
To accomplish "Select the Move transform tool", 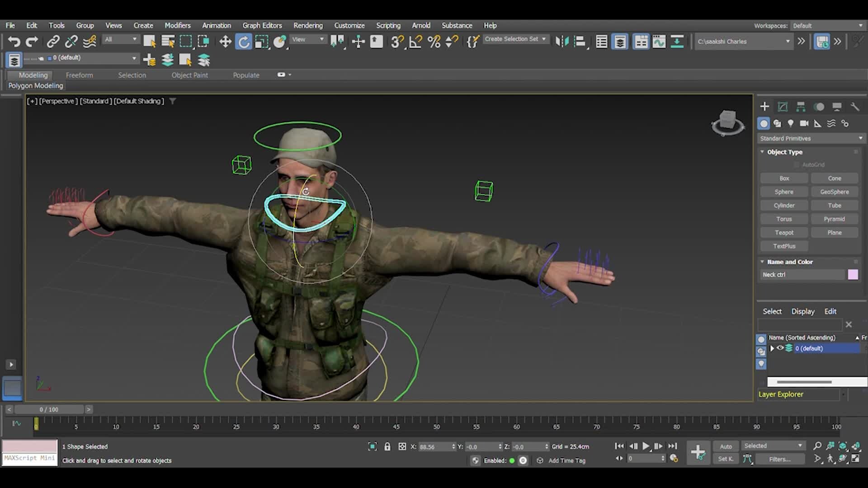I will (x=225, y=41).
